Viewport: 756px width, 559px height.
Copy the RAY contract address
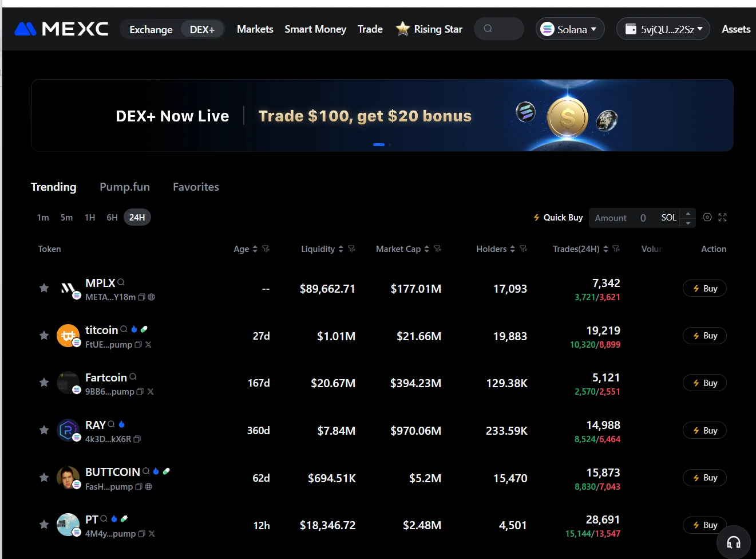click(137, 439)
